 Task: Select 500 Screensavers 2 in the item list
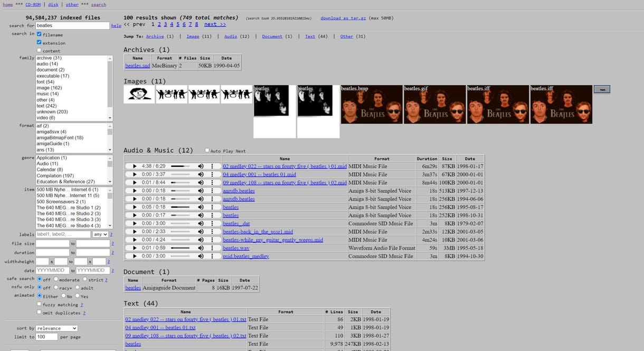61,202
